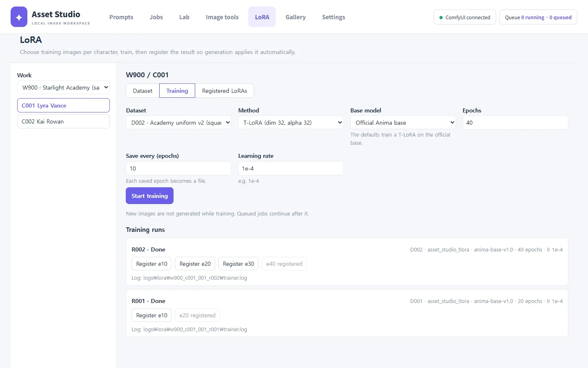Register epoch e10 for run R001
The width and height of the screenshot is (588, 368).
(151, 315)
